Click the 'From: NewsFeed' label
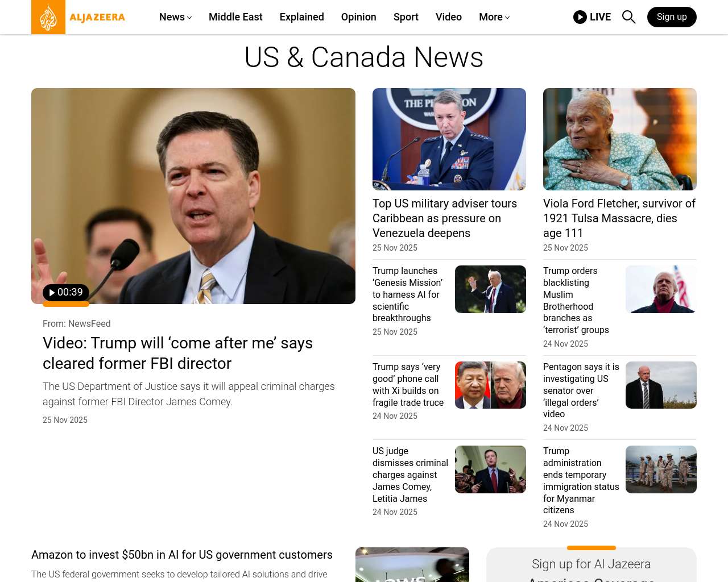 pos(77,323)
